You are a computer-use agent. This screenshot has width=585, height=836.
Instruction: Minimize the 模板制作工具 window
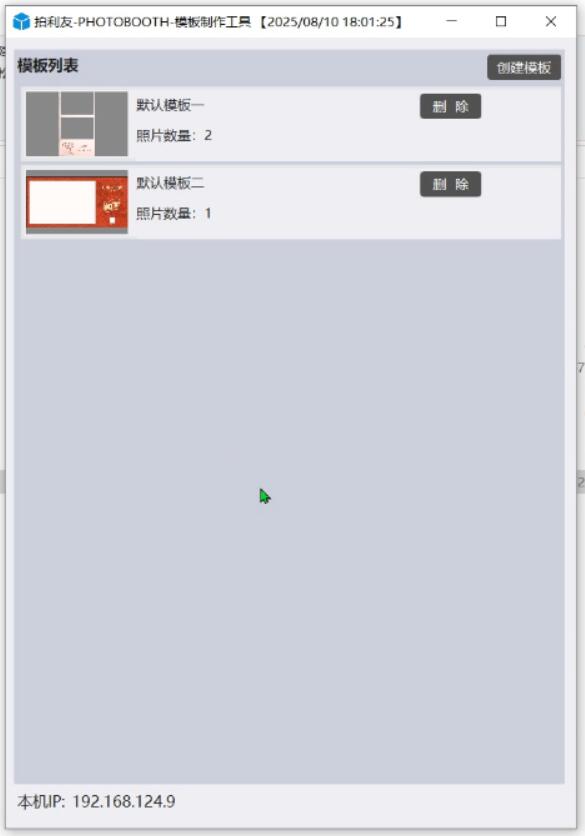[452, 21]
